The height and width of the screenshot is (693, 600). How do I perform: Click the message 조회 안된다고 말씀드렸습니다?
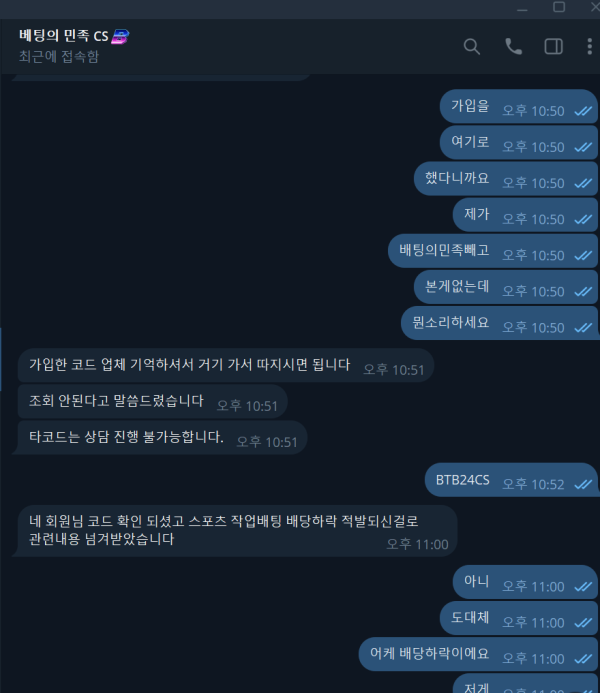point(152,401)
